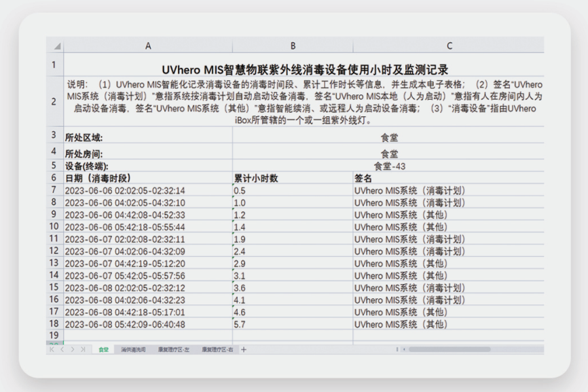Image resolution: width=588 pixels, height=392 pixels.
Task: Select the '消毒计划' signature cell in row 16
Action: (449, 300)
